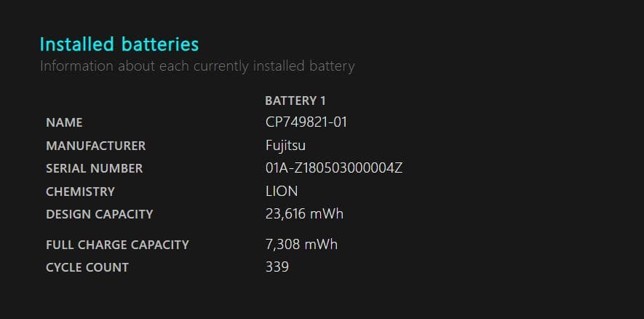Click the FULL CHARGE CAPACITY row label
644x319 pixels.
tap(117, 245)
